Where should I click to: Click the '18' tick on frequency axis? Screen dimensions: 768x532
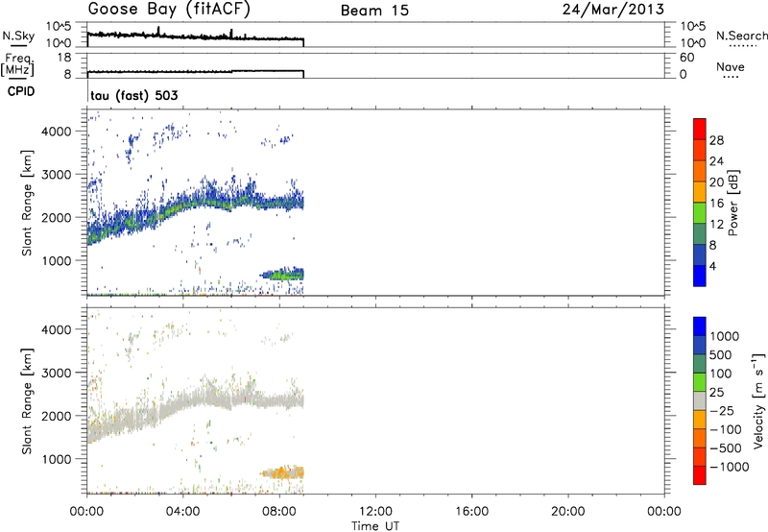64,58
